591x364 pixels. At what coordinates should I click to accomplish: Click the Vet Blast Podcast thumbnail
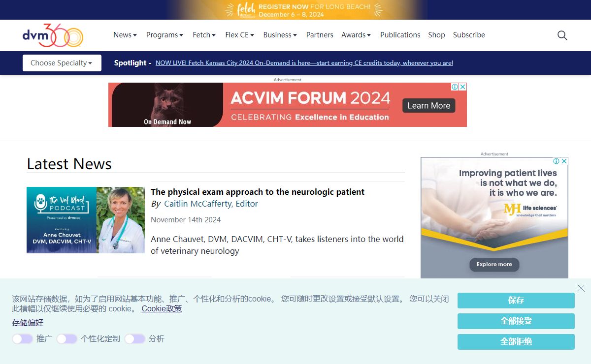(x=86, y=220)
